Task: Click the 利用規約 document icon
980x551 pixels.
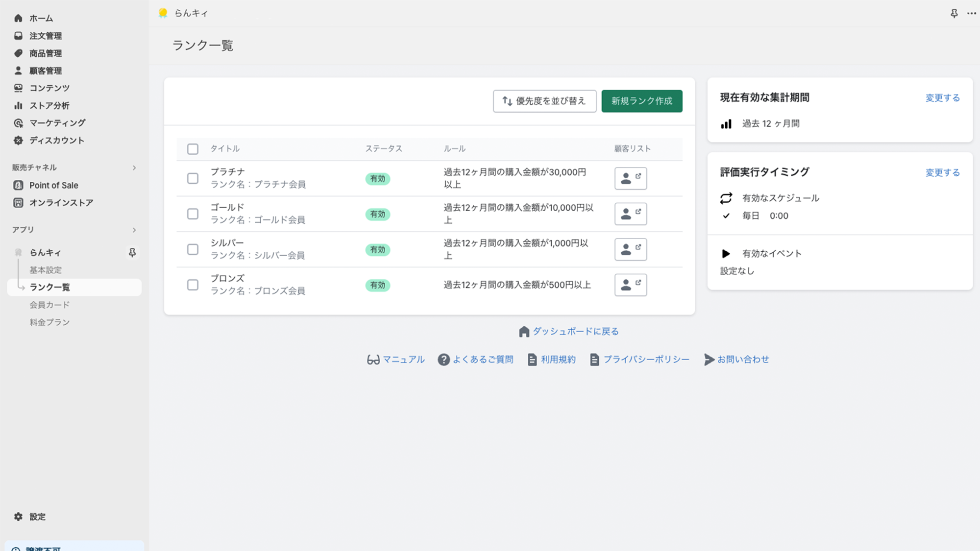Action: click(532, 359)
